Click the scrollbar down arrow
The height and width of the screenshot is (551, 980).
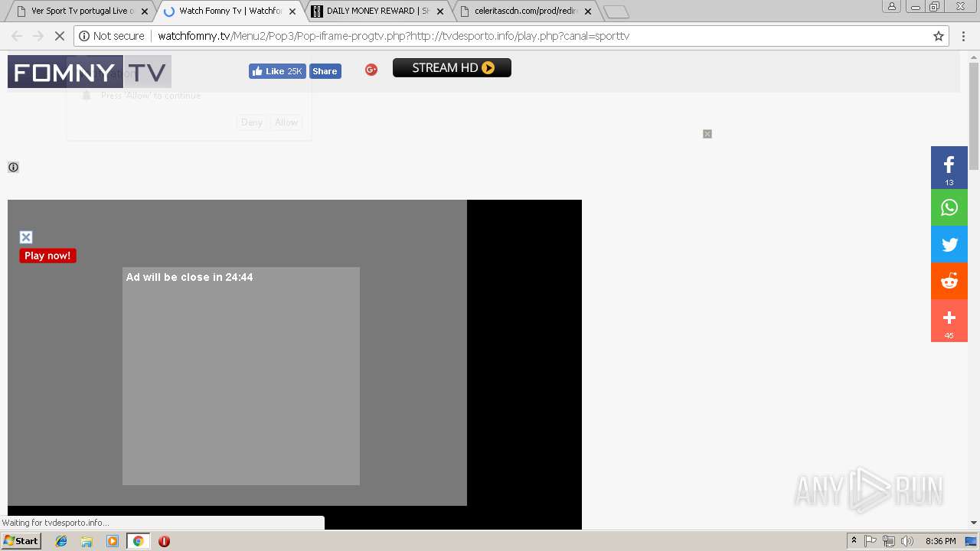(974, 523)
